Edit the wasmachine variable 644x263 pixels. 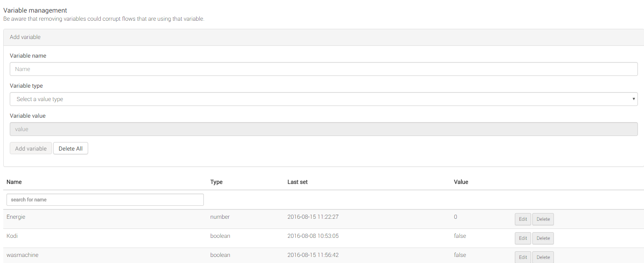(x=523, y=257)
